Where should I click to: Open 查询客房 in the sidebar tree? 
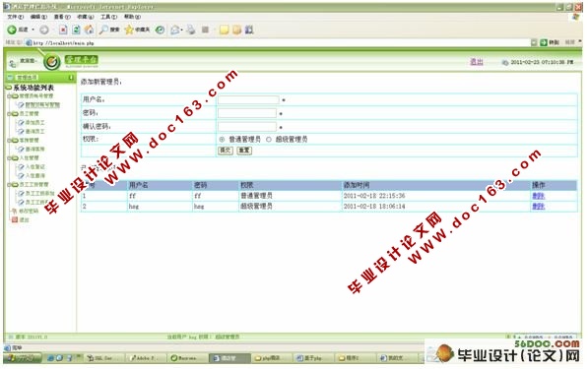(x=34, y=150)
